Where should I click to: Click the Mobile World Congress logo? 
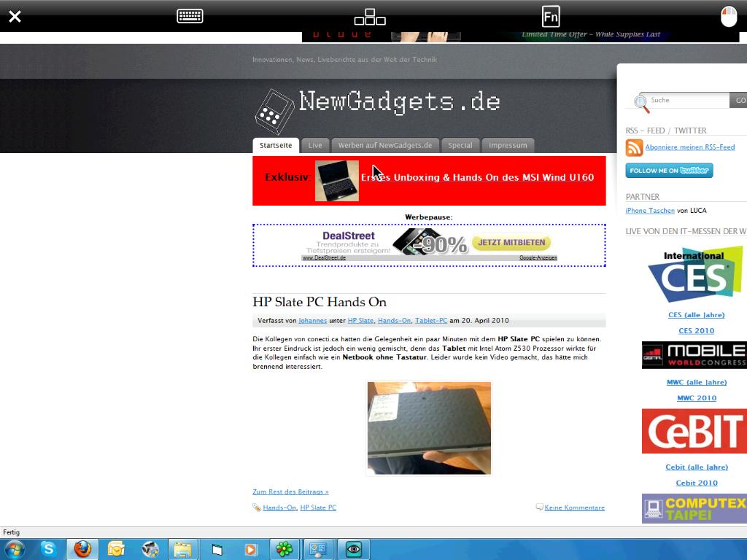point(694,355)
